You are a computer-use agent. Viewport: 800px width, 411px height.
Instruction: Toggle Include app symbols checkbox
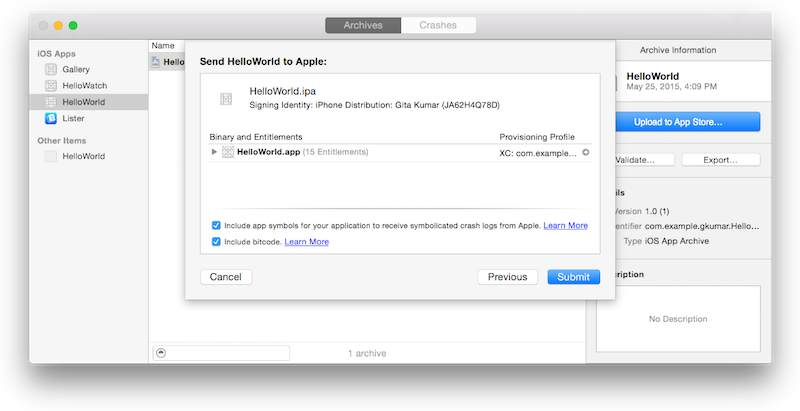click(216, 225)
